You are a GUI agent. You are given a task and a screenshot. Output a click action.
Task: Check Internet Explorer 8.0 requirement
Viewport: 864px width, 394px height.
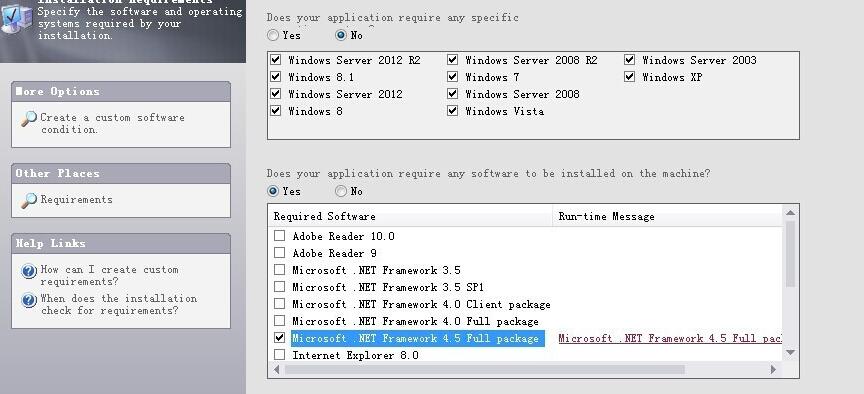[279, 355]
